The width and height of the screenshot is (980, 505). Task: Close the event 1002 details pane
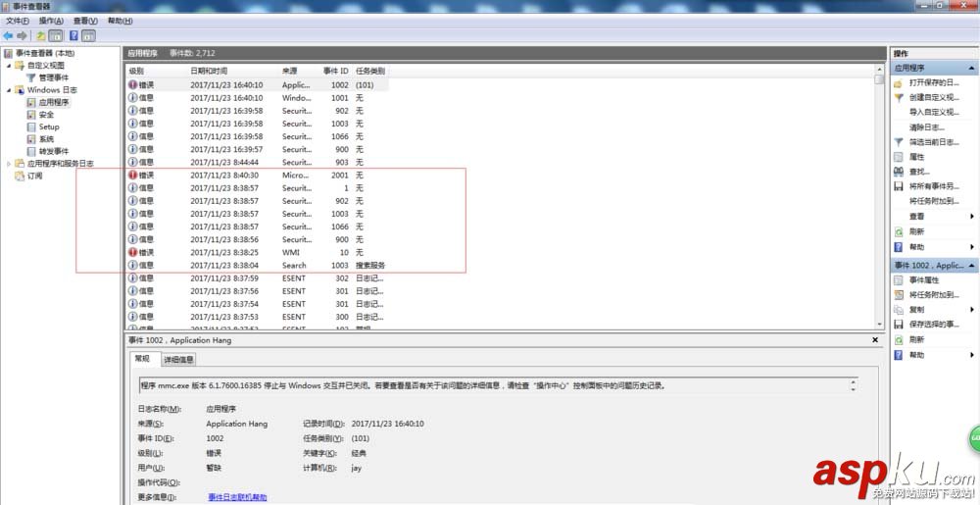click(x=875, y=340)
